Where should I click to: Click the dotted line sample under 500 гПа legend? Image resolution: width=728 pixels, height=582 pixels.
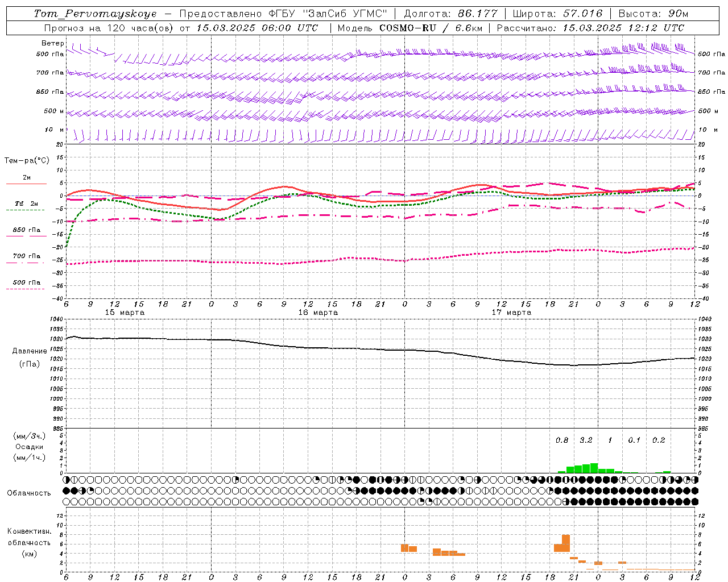(x=26, y=289)
